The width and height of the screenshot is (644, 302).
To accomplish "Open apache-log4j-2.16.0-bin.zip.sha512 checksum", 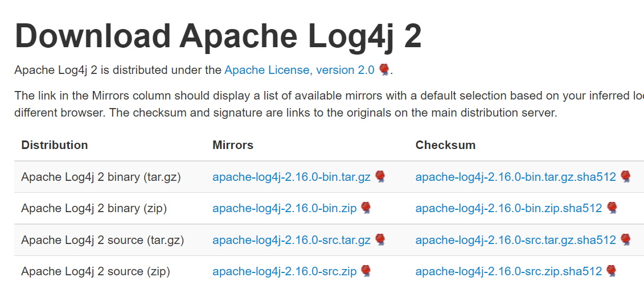I will pyautogui.click(x=508, y=208).
